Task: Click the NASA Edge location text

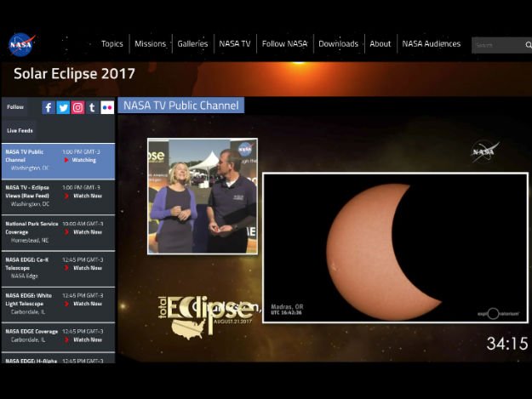Action: coord(25,276)
